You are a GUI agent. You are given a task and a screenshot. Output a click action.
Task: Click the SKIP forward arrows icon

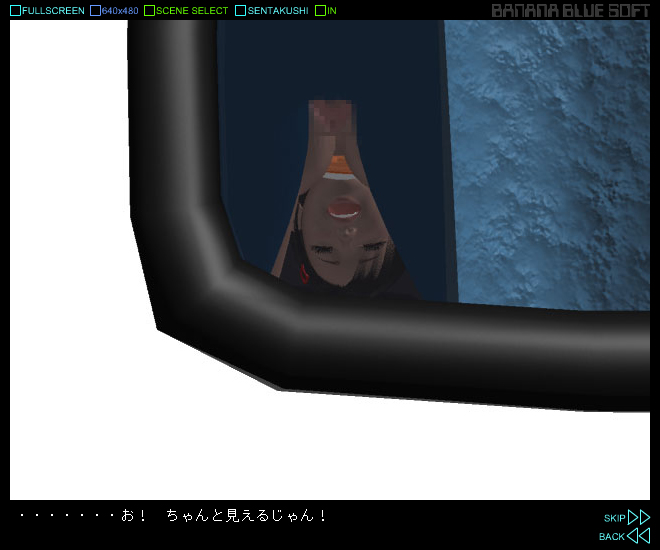pyautogui.click(x=639, y=517)
